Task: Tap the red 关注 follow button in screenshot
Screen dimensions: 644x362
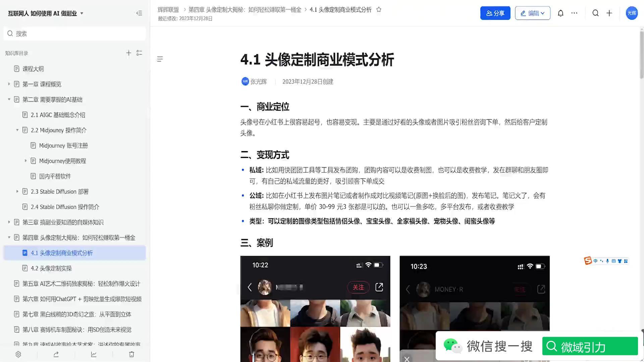Action: [358, 287]
